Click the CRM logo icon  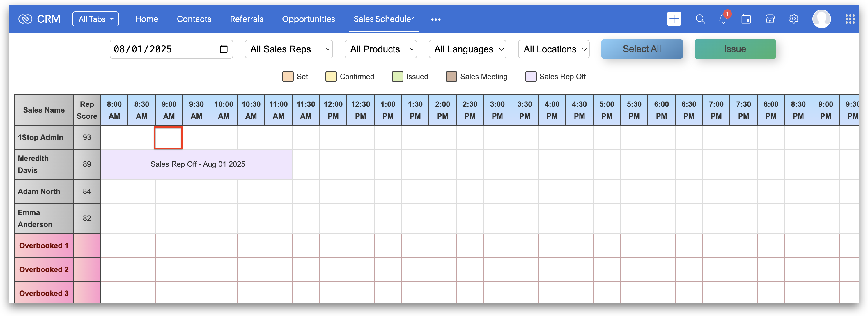[25, 19]
